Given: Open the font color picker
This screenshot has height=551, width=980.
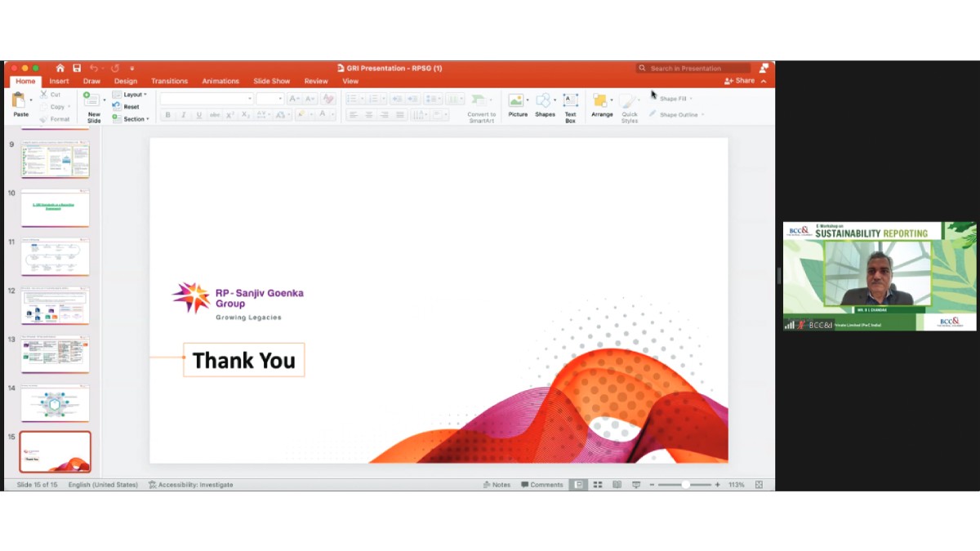Looking at the screenshot, I should click(x=327, y=115).
